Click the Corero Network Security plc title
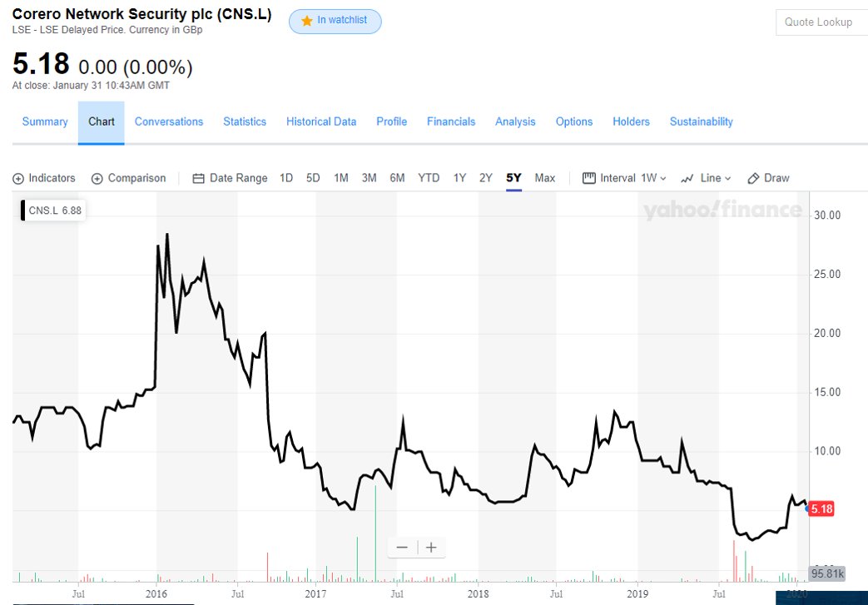 tap(141, 14)
